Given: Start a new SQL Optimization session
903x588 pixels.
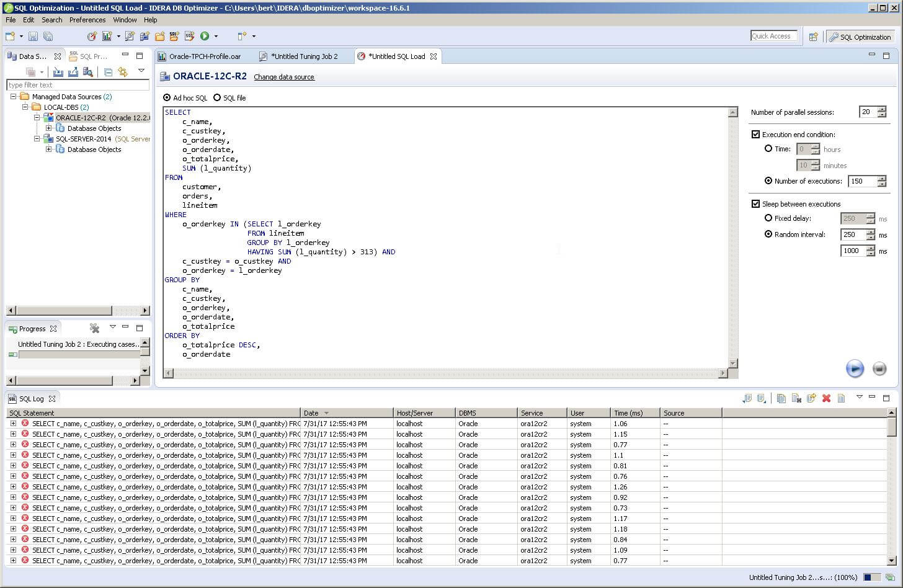Looking at the screenshot, I should point(91,36).
